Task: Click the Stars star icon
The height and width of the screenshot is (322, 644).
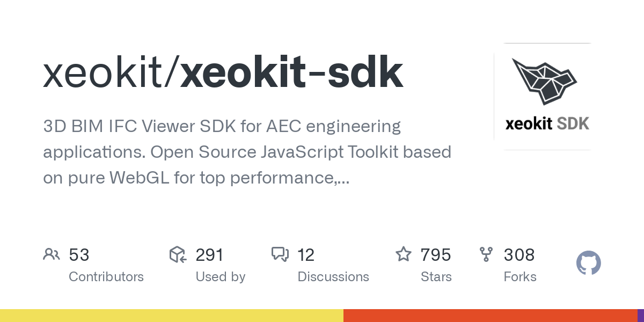Action: click(404, 254)
